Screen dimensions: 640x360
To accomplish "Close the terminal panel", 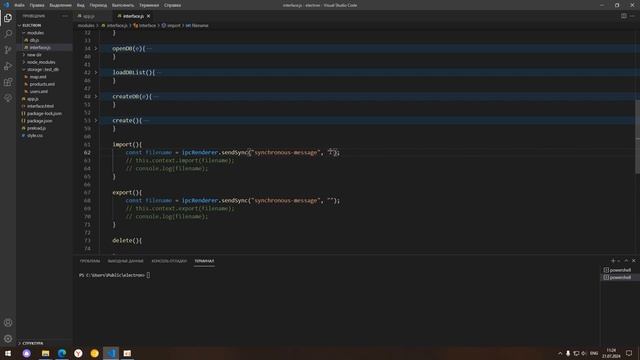I will pyautogui.click(x=633, y=260).
